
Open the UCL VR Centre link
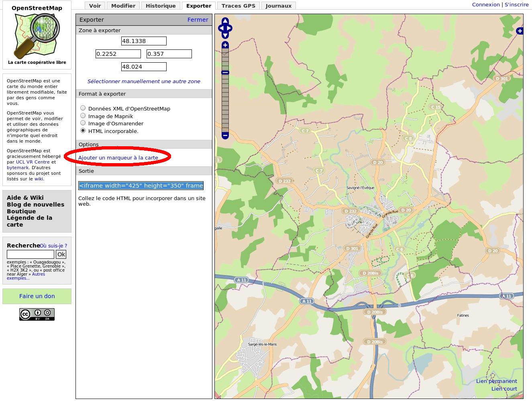tap(33, 162)
